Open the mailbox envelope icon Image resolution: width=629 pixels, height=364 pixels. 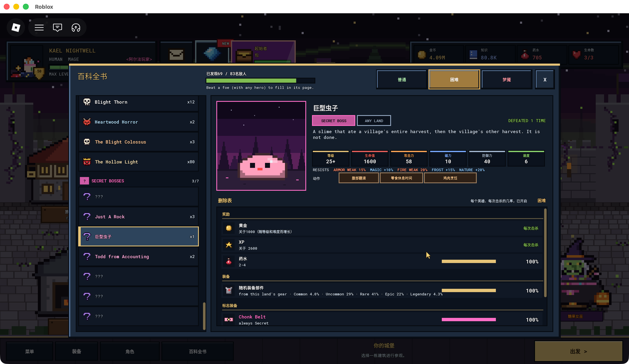point(176,54)
